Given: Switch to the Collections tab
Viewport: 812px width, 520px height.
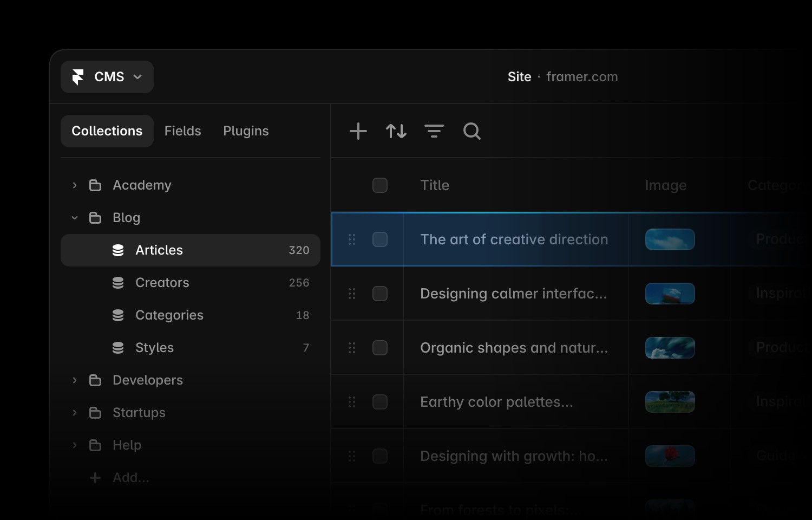Looking at the screenshot, I should [107, 131].
